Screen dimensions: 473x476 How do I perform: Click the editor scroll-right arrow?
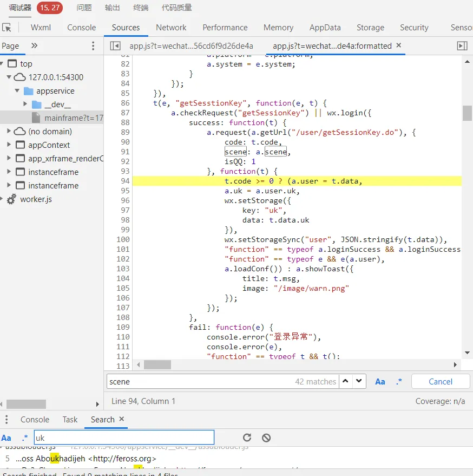click(x=455, y=364)
